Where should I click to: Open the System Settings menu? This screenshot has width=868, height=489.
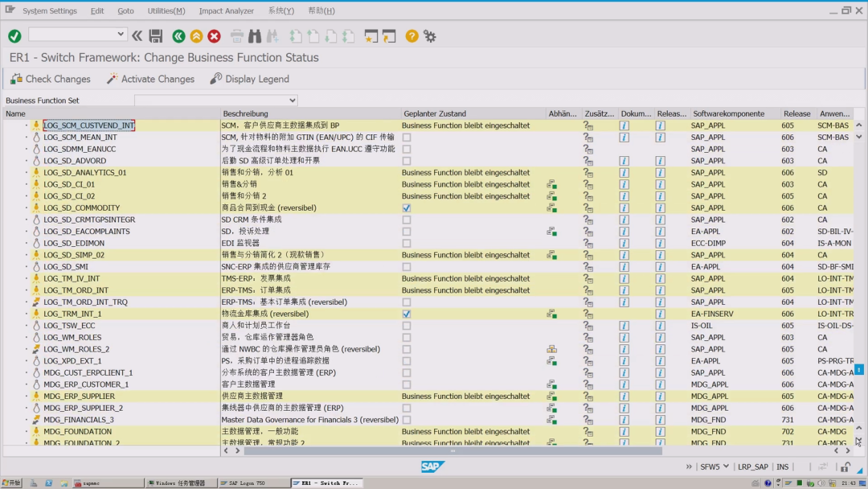(50, 10)
